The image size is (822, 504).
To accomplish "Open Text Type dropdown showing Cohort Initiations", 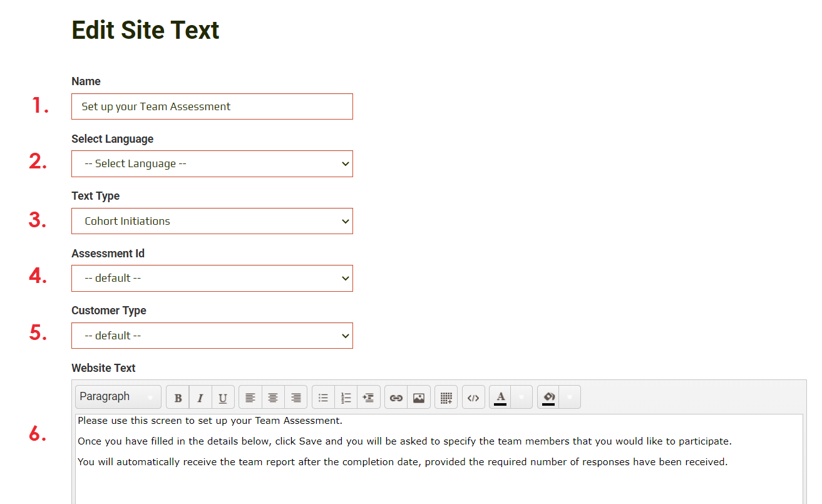I will 212,221.
